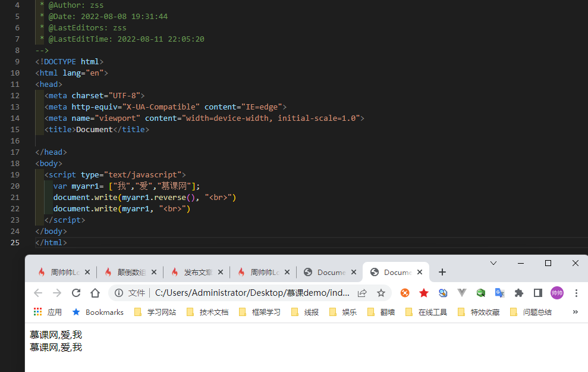The height and width of the screenshot is (372, 588).
Task: Click the closing </html> tag
Action: coord(51,242)
